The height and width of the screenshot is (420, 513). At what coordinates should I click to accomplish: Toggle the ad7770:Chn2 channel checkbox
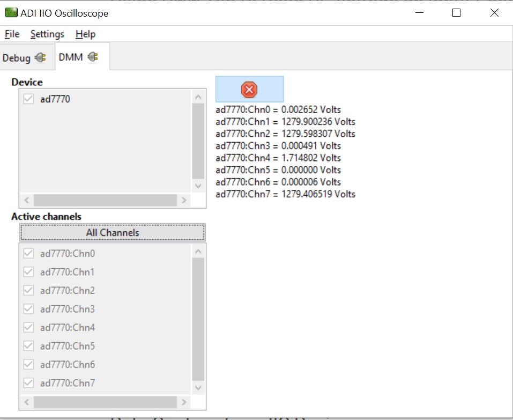pyautogui.click(x=28, y=290)
